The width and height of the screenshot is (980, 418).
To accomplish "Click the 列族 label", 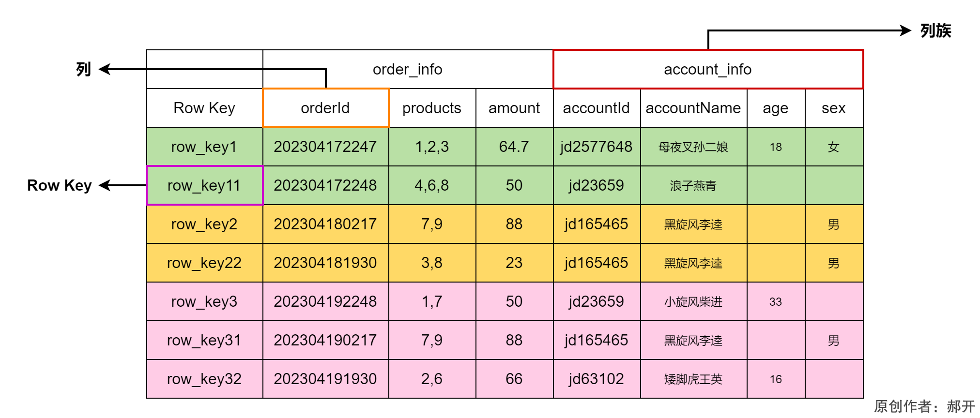I will pyautogui.click(x=935, y=30).
